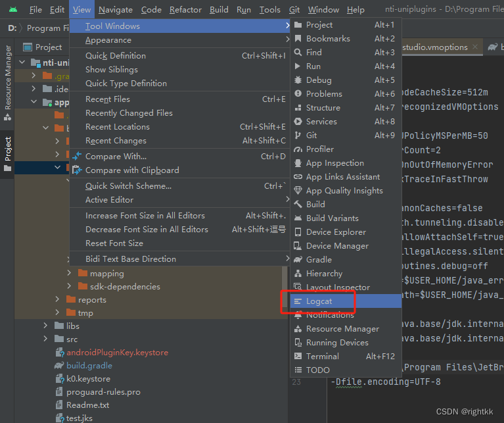The image size is (504, 423).
Task: Choose Quick Switch Scheme entry
Action: 179,186
